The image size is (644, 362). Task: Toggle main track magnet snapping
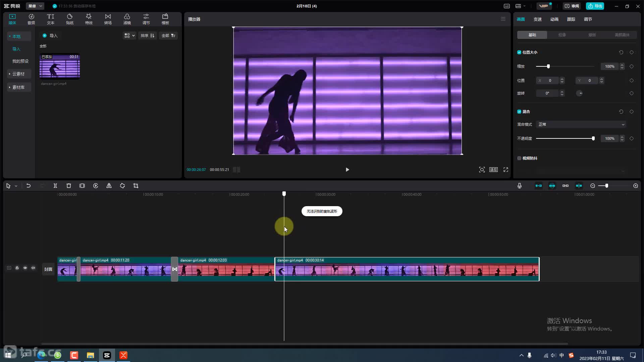(x=539, y=186)
